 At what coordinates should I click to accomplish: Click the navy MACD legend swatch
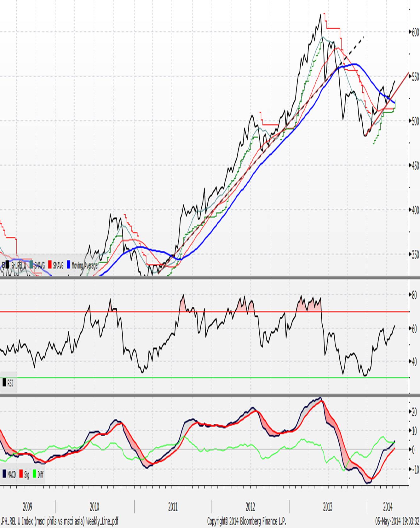pos(4,474)
